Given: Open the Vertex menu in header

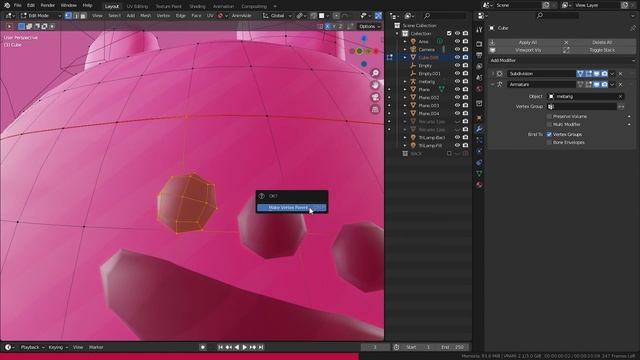Looking at the screenshot, I should [x=163, y=16].
